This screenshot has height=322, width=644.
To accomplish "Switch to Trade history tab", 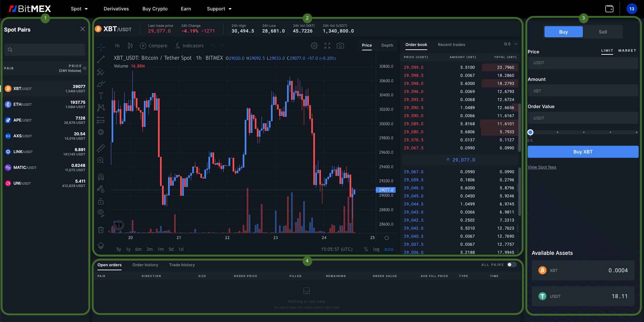I will [182, 265].
